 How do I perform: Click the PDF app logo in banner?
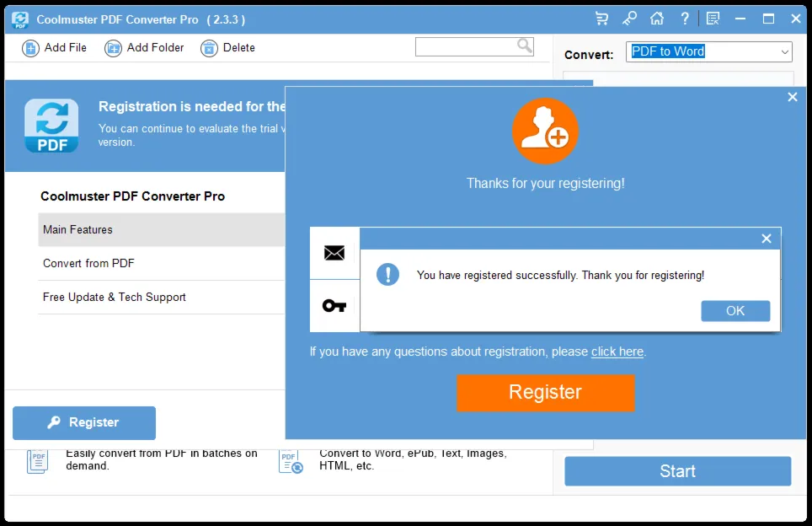(51, 126)
